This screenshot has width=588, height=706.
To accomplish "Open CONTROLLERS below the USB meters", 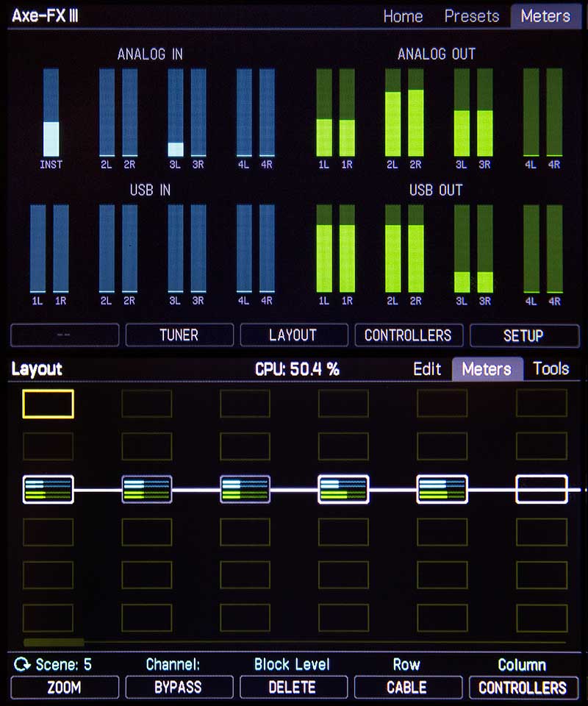I will pyautogui.click(x=409, y=335).
